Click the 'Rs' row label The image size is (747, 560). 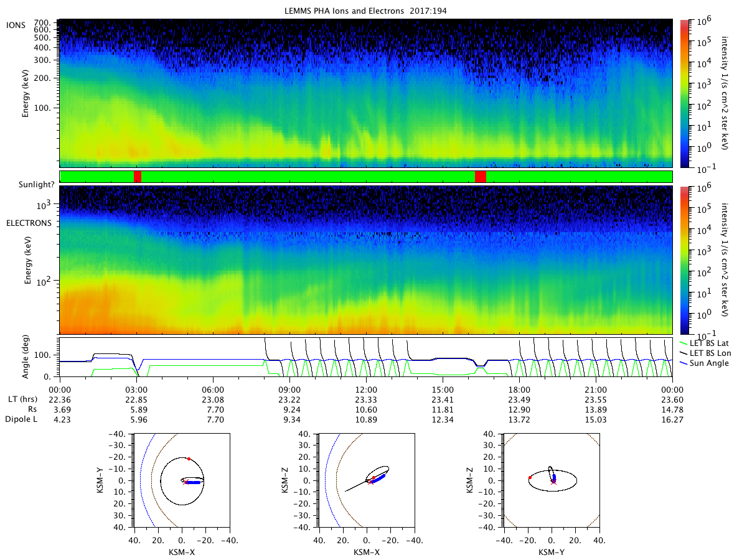tap(32, 409)
